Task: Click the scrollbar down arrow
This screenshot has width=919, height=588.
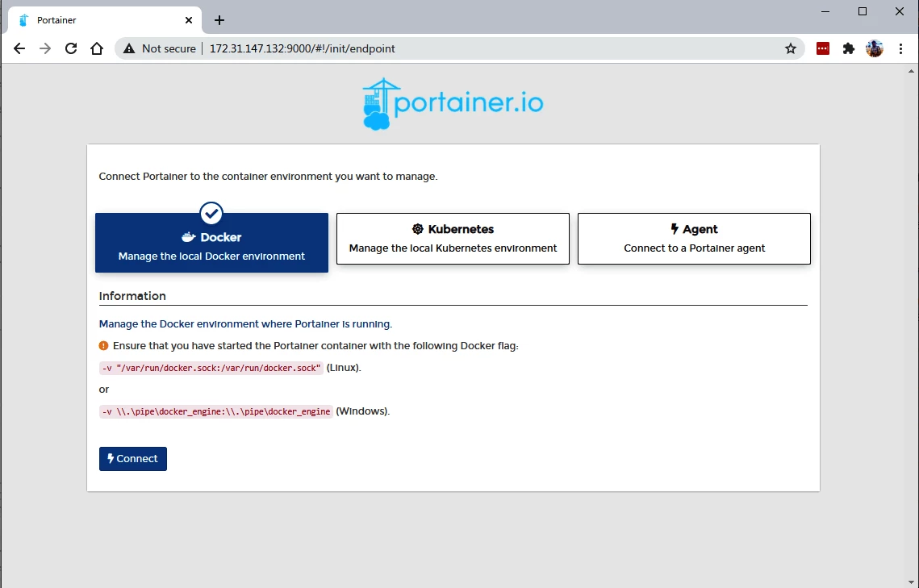Action: point(912,581)
